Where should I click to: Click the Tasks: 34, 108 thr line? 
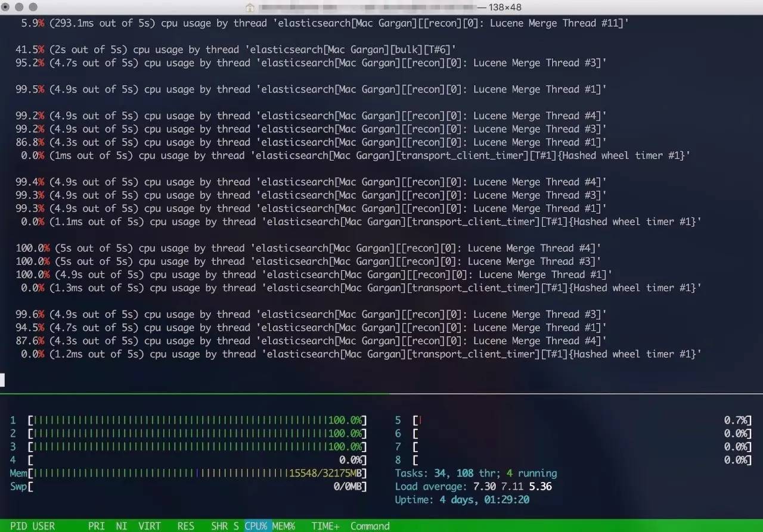[x=476, y=473]
